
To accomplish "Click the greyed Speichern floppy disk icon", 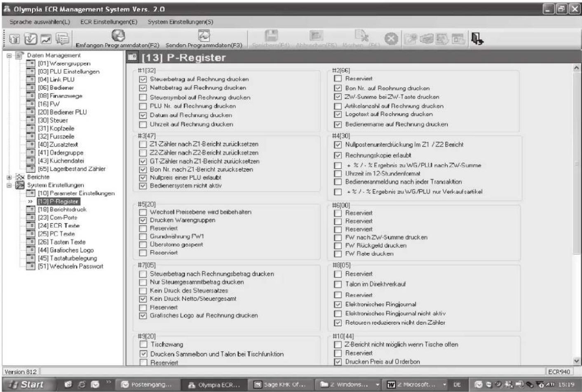I will click(271, 36).
